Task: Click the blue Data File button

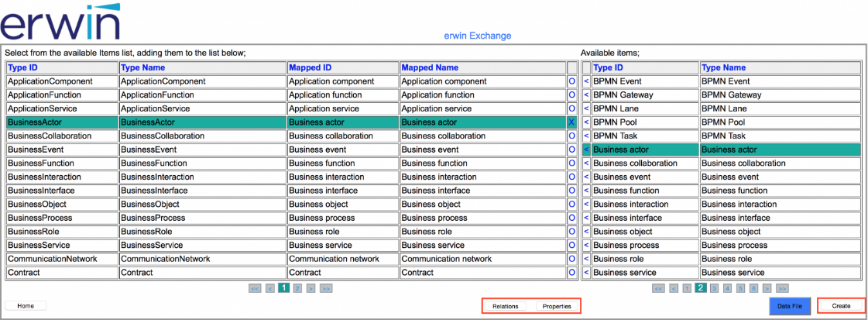Action: point(790,305)
